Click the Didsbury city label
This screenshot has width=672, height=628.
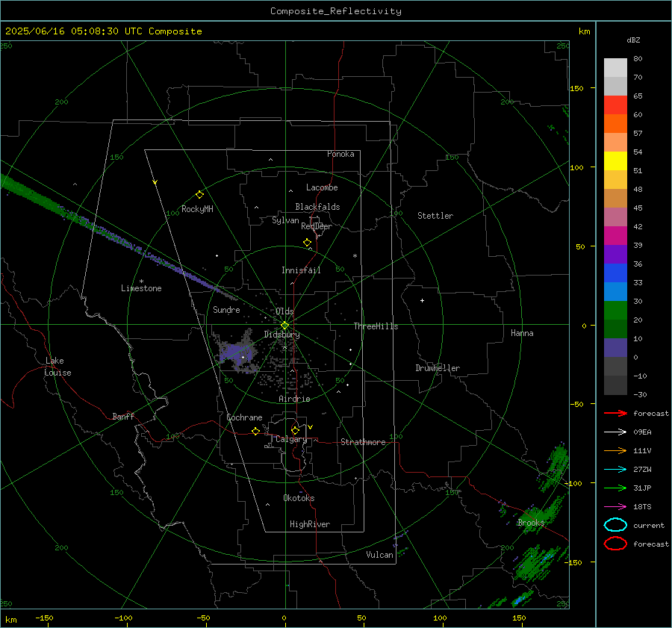tap(281, 335)
